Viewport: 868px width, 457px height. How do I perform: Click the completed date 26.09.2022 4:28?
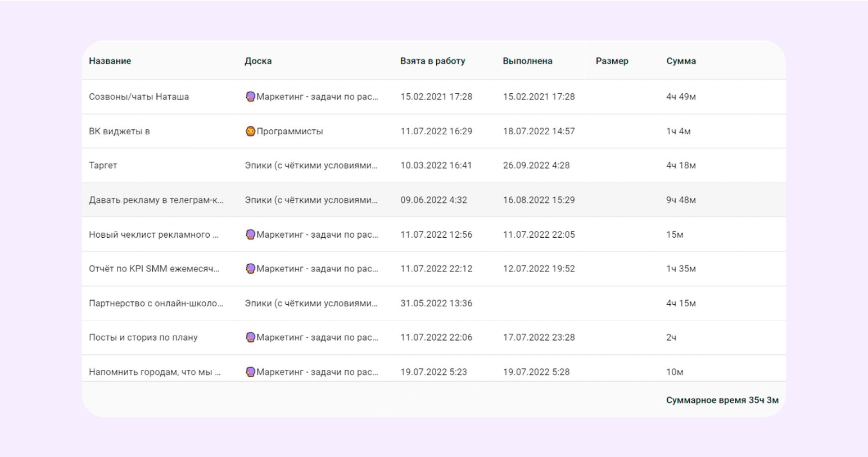[536, 165]
